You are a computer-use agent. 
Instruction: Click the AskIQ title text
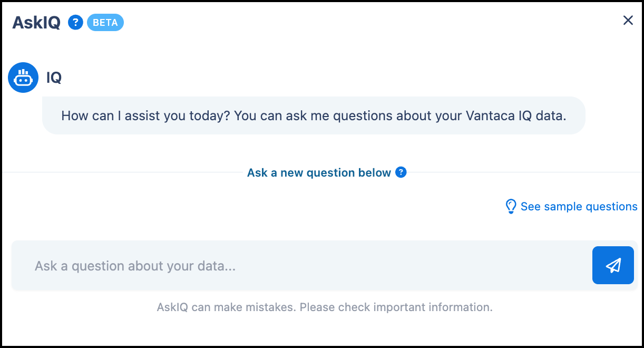pos(36,23)
